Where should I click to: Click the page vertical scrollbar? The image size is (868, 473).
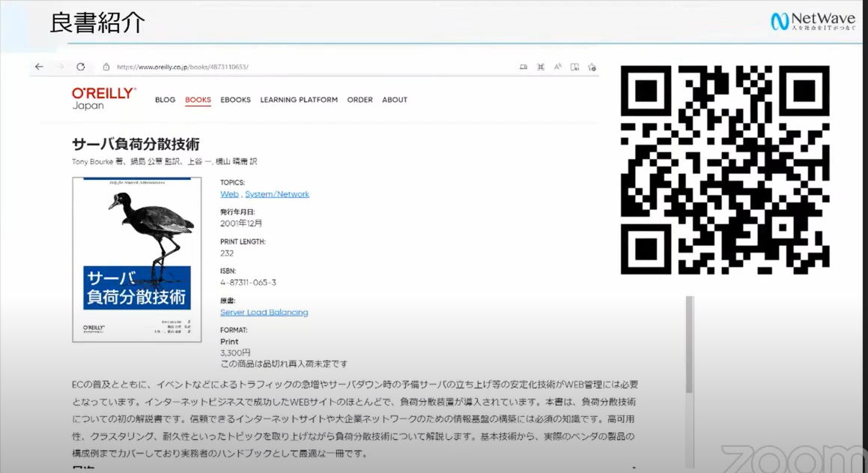click(x=689, y=382)
